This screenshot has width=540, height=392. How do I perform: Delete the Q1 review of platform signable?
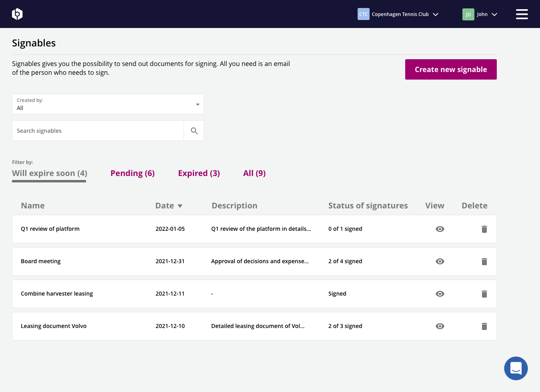tap(484, 229)
